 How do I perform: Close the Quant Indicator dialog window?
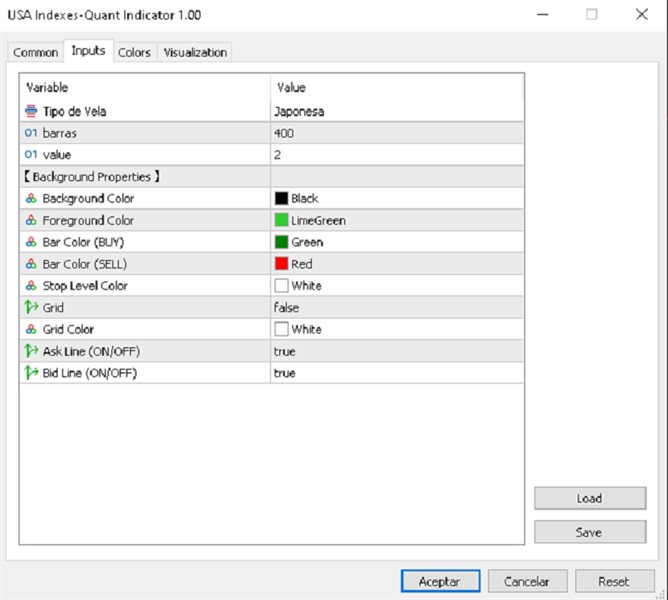pyautogui.click(x=642, y=14)
